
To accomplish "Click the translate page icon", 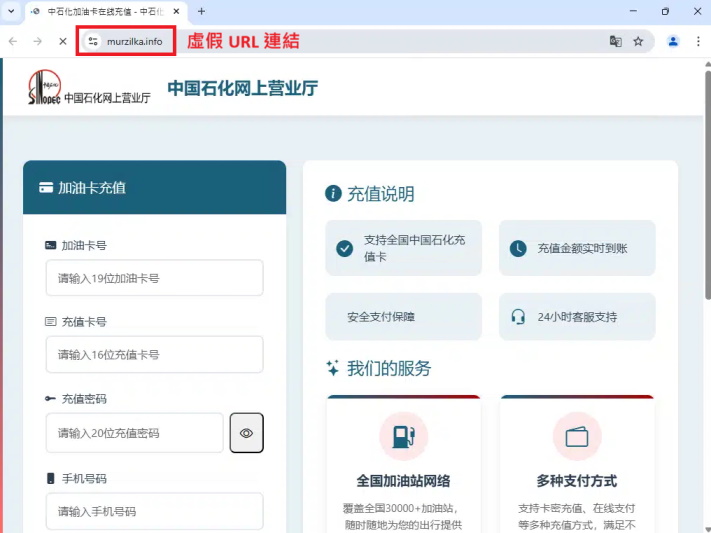I will coord(615,41).
